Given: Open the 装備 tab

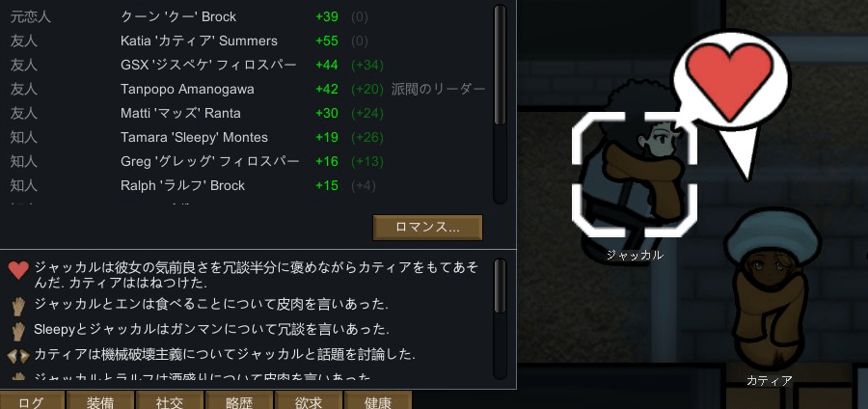Looking at the screenshot, I should pyautogui.click(x=100, y=400).
